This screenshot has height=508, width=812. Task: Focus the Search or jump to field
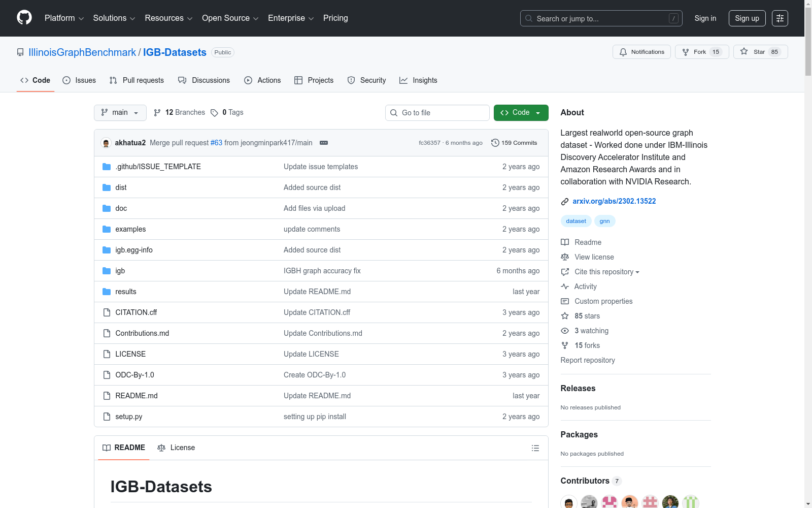tap(601, 18)
